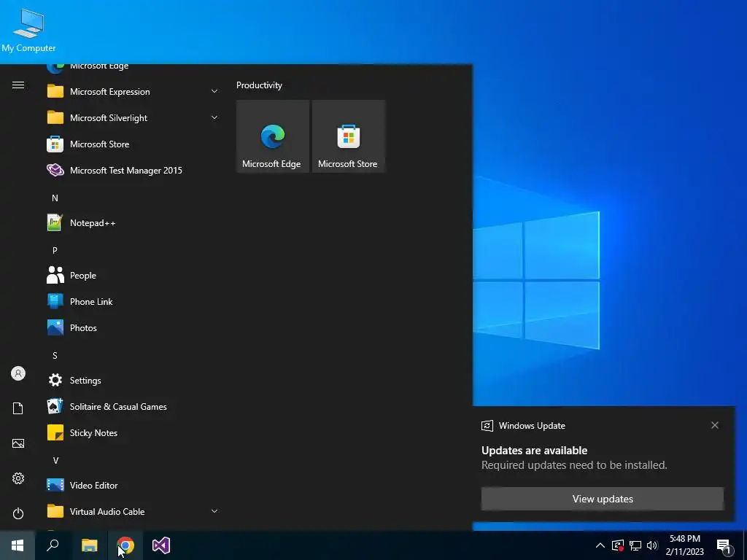Open Notepad++ from app list

click(x=133, y=223)
